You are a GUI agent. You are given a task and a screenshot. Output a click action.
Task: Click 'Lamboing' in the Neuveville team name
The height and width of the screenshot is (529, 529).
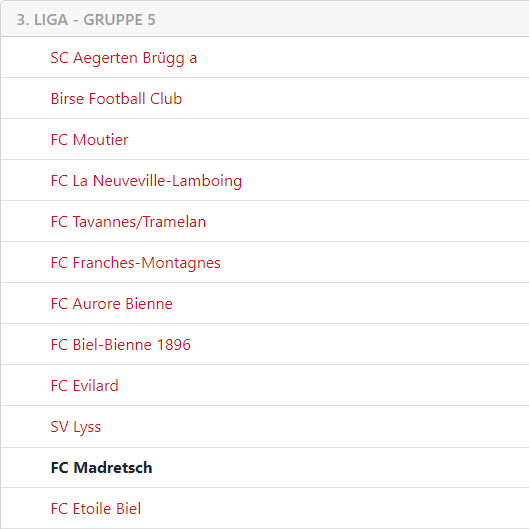pyautogui.click(x=207, y=182)
